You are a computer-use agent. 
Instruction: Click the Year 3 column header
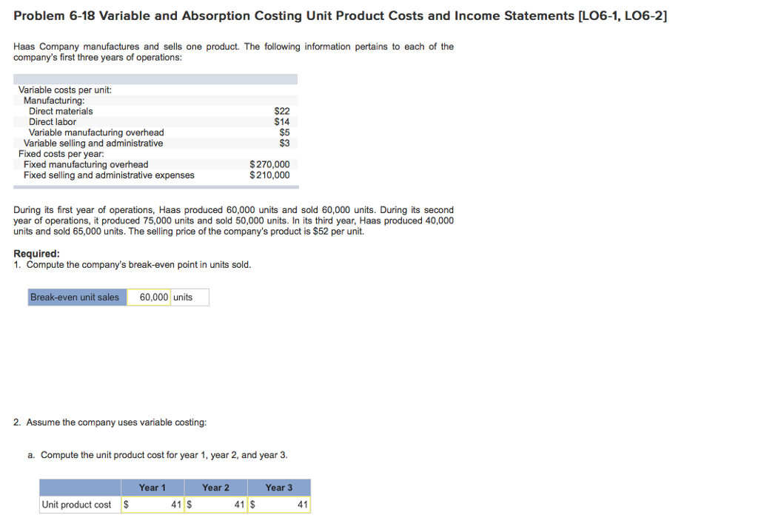(x=278, y=487)
